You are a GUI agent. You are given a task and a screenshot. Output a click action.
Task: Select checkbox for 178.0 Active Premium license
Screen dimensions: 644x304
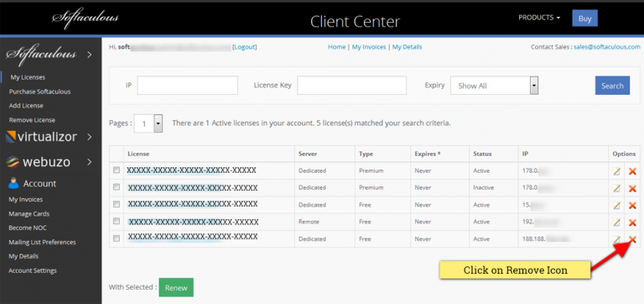point(117,170)
